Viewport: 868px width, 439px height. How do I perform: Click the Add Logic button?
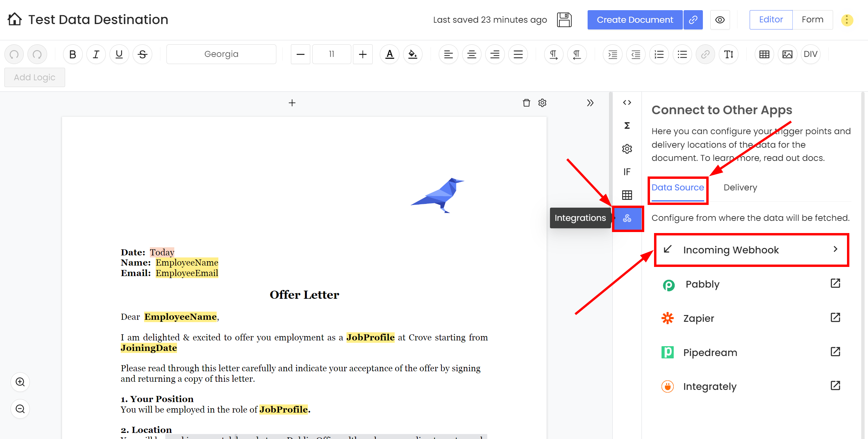click(x=34, y=77)
